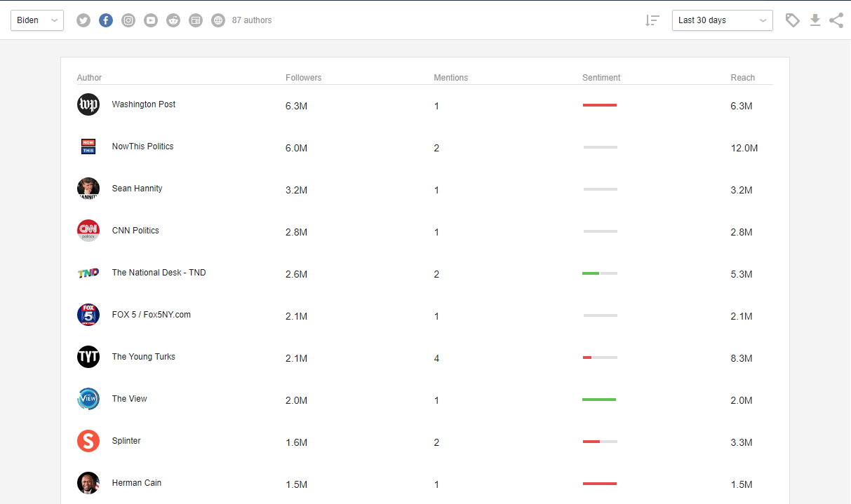Screen dimensions: 851x504
Task: Open Herman Cain author name
Action: 137,483
